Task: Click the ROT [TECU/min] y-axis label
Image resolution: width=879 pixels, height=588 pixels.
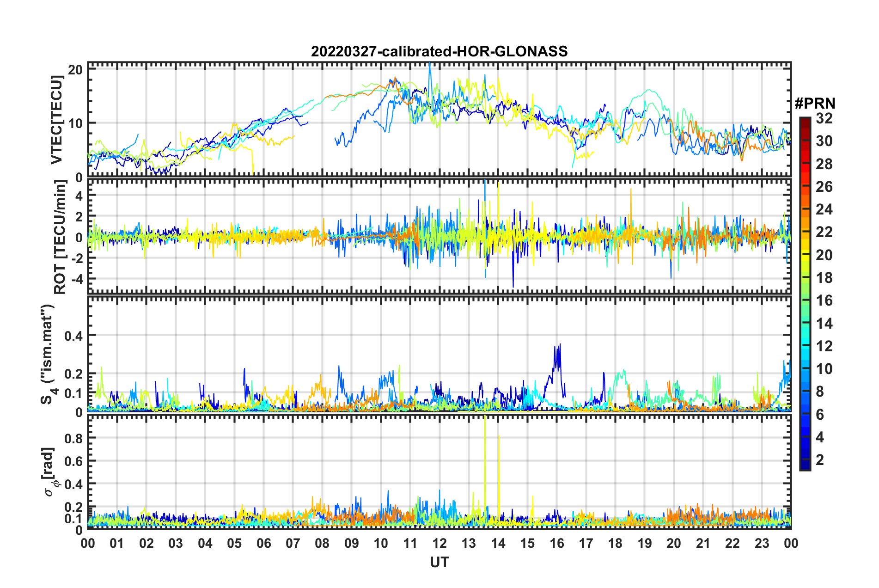Action: pos(60,237)
